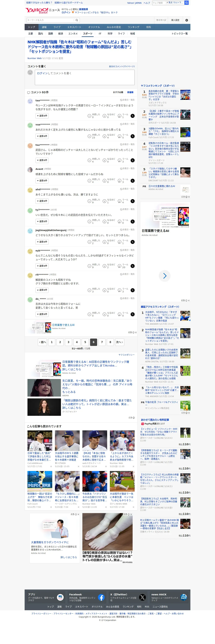Viewport: 215px width, 644px height.
Task: Click なるほど icon on ahd******** comment
Action: click(105, 201)
